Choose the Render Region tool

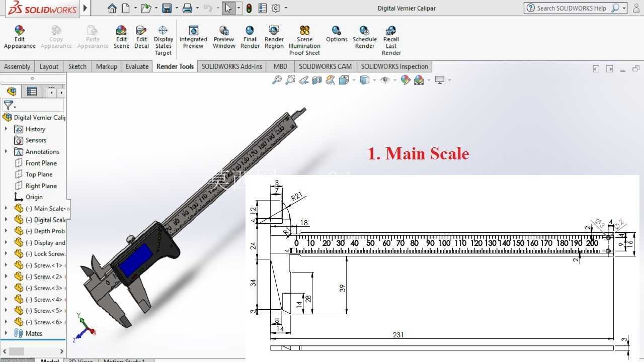click(274, 37)
